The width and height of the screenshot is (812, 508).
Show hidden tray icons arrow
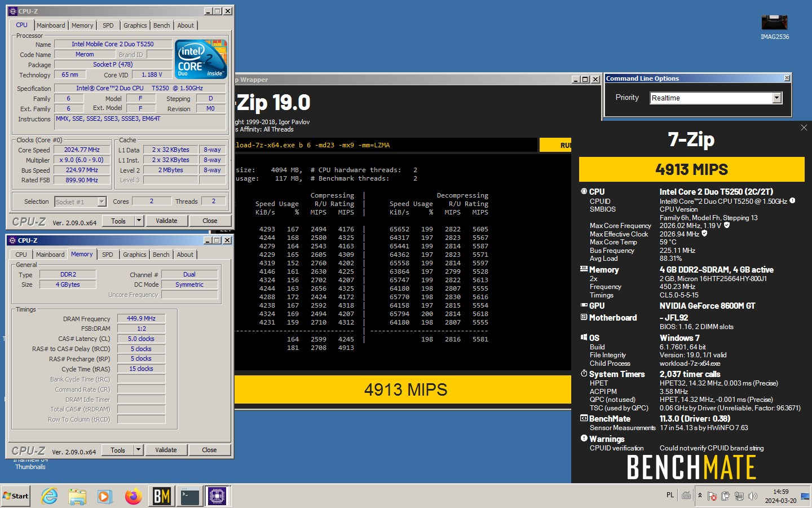[700, 496]
